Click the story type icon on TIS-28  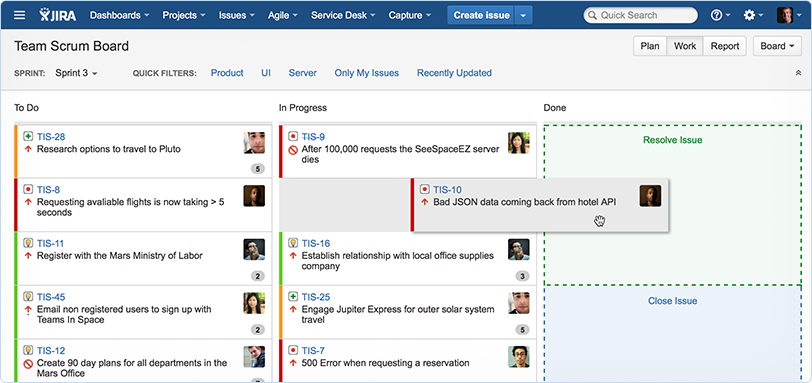click(28, 136)
